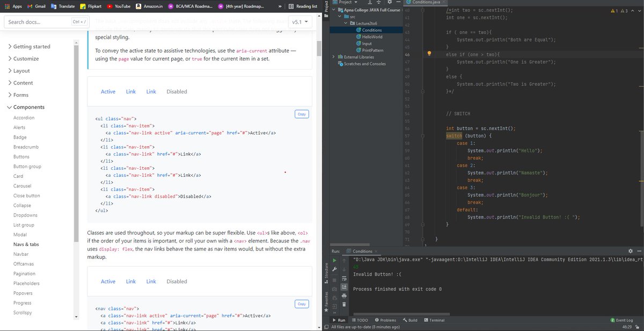The height and width of the screenshot is (331, 644).
Task: Hide the Run panel using the minus icon
Action: tap(639, 251)
